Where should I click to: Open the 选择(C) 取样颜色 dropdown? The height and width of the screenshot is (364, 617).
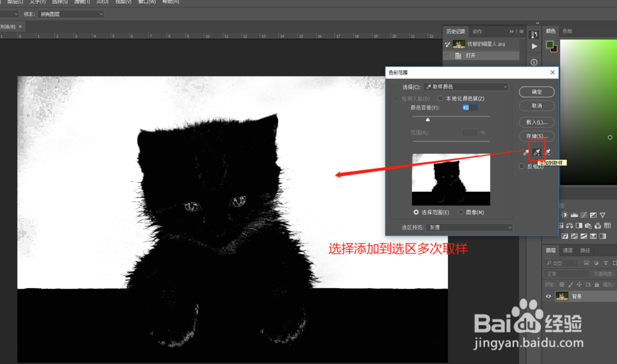pos(465,86)
